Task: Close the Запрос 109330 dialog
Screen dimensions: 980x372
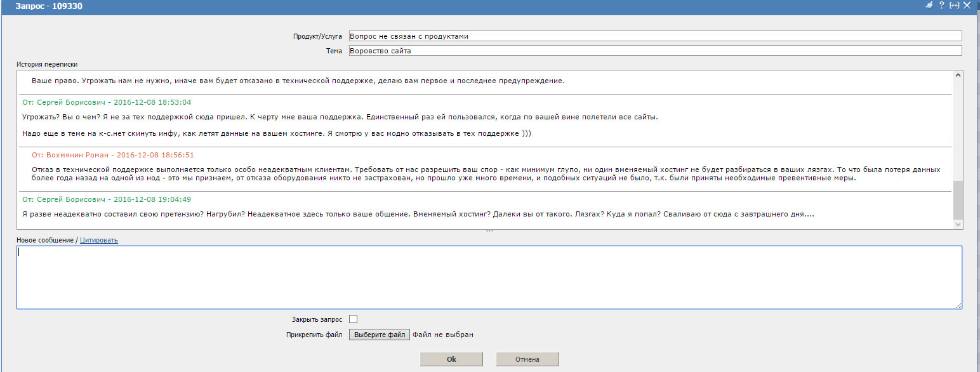Action: [967, 5]
